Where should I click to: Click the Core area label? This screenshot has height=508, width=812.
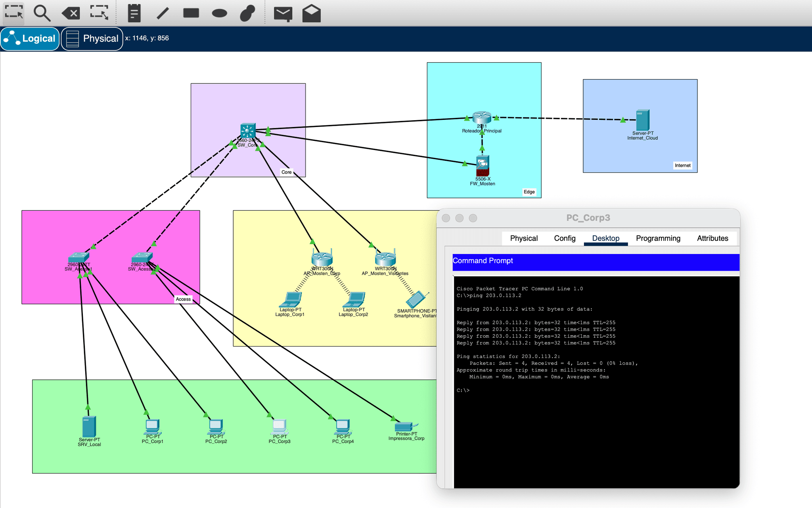[x=286, y=172]
